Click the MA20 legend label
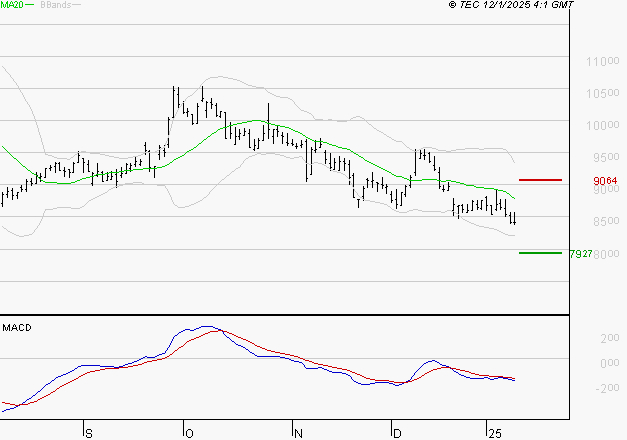The image size is (627, 440). click(x=12, y=5)
